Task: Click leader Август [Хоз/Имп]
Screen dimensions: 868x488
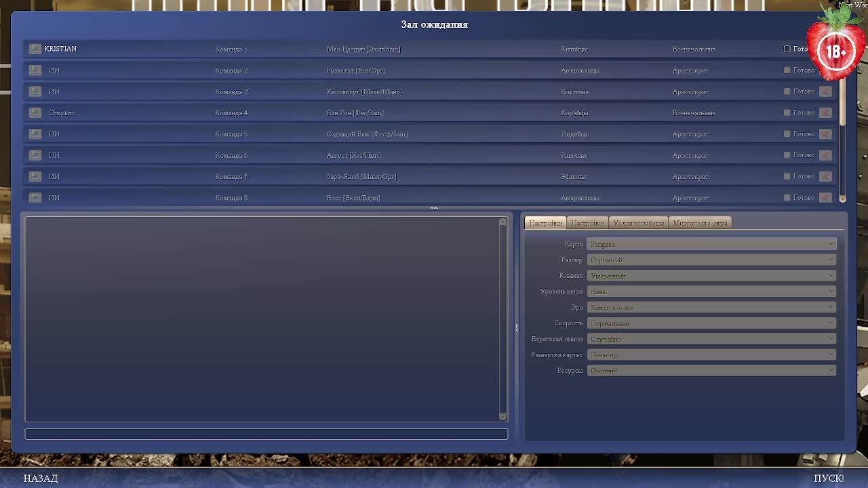Action: (x=353, y=155)
